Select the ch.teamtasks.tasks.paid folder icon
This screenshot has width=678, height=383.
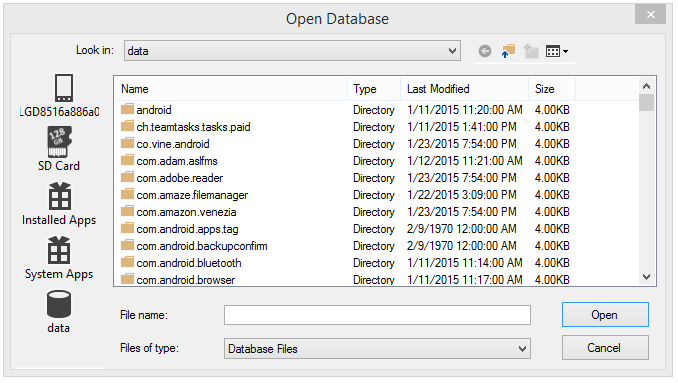pos(127,126)
